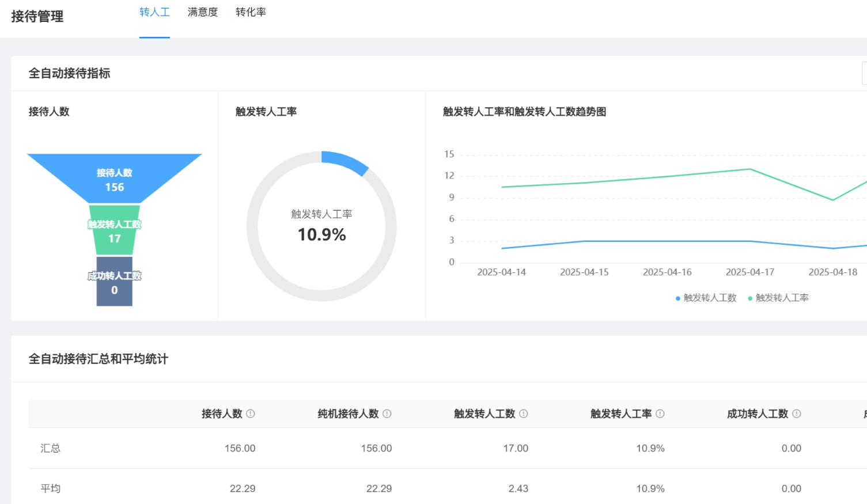Click info icon next to 触发转人工数 column
This screenshot has height=504, width=867.
[x=524, y=414]
